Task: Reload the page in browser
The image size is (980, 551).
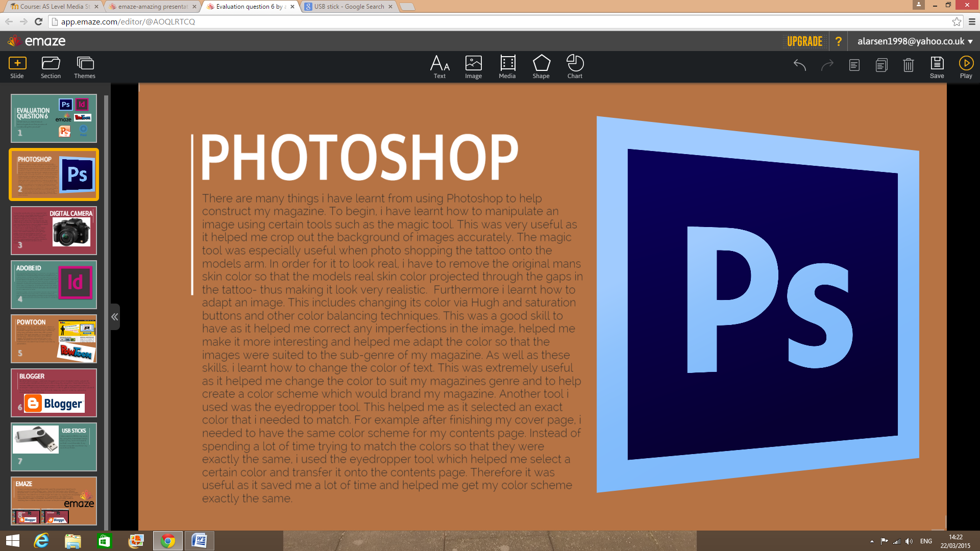Action: coord(38,21)
